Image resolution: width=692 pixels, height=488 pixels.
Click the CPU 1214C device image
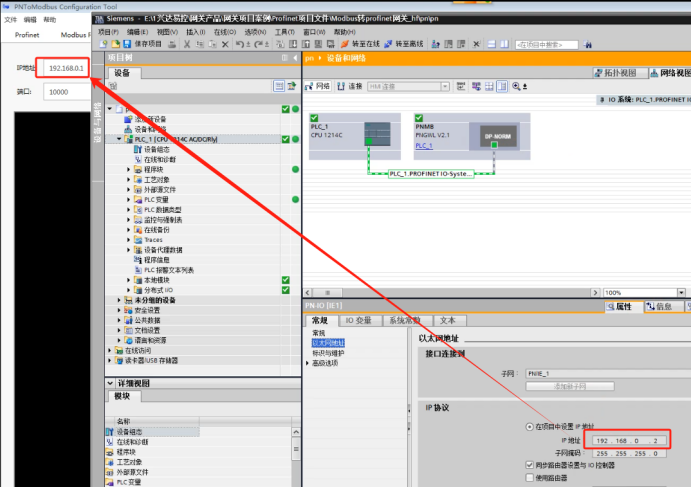tap(377, 134)
